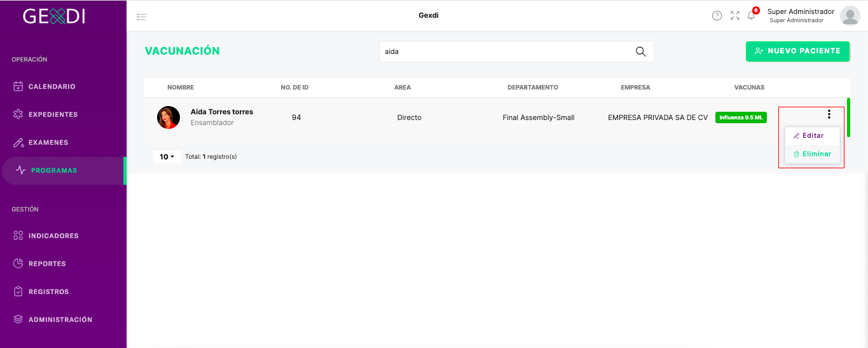Toggle the sidebar collapse menu icon
This screenshot has height=348, width=868.
141,17
